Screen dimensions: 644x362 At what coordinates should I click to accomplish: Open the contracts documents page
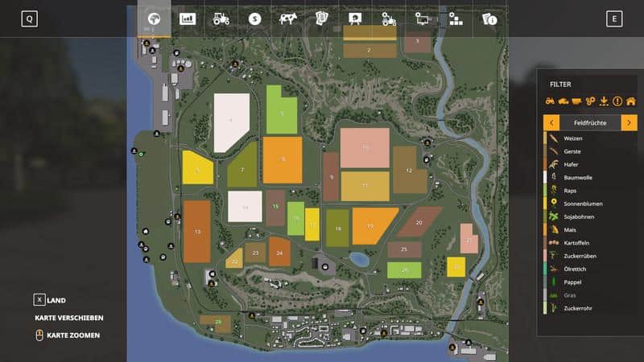(322, 19)
